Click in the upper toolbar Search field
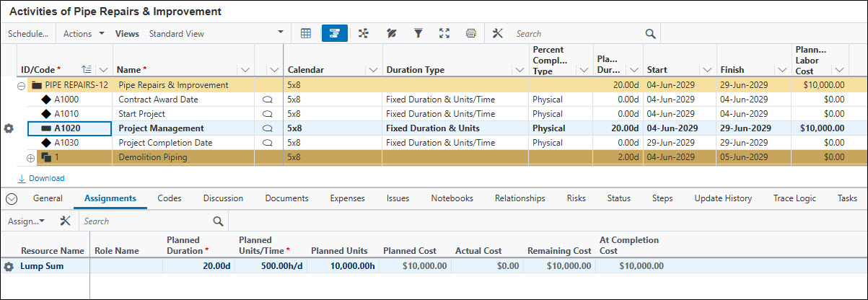The width and height of the screenshot is (868, 300). pyautogui.click(x=577, y=33)
